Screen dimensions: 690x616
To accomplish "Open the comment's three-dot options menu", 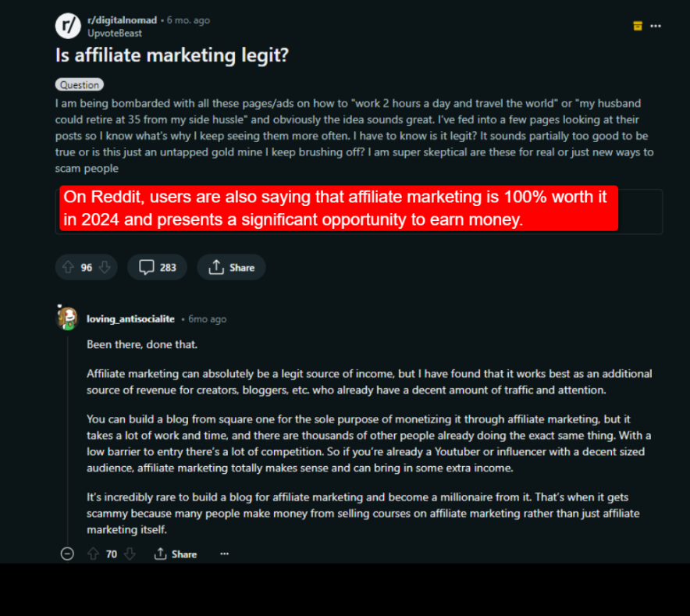I will 224,554.
